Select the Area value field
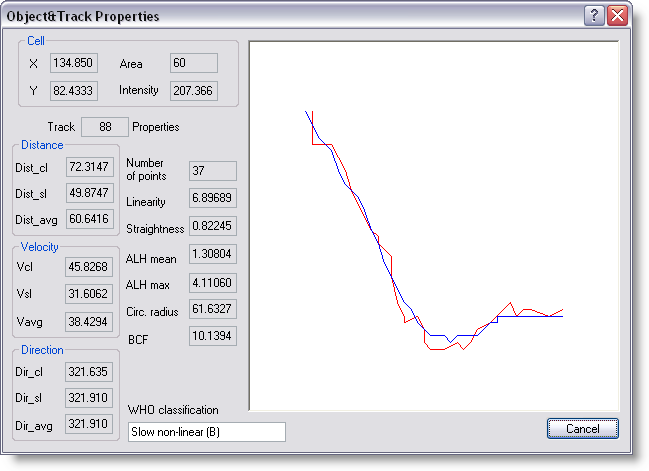Screen dimensions: 649x471 point(193,63)
